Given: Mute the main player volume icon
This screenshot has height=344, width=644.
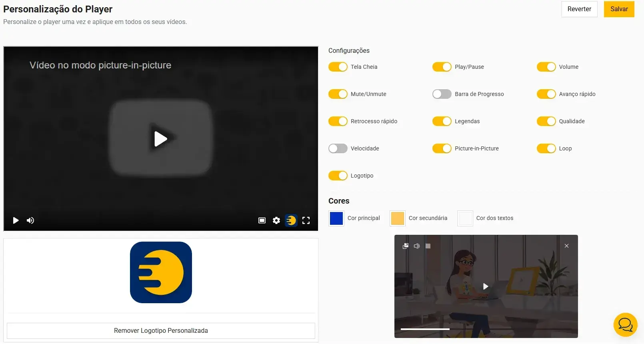Looking at the screenshot, I should (x=30, y=220).
